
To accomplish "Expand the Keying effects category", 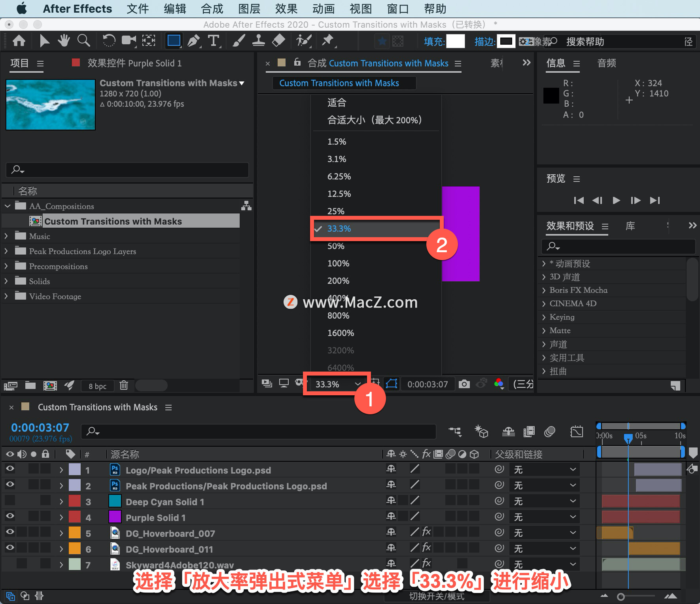I will (x=544, y=317).
